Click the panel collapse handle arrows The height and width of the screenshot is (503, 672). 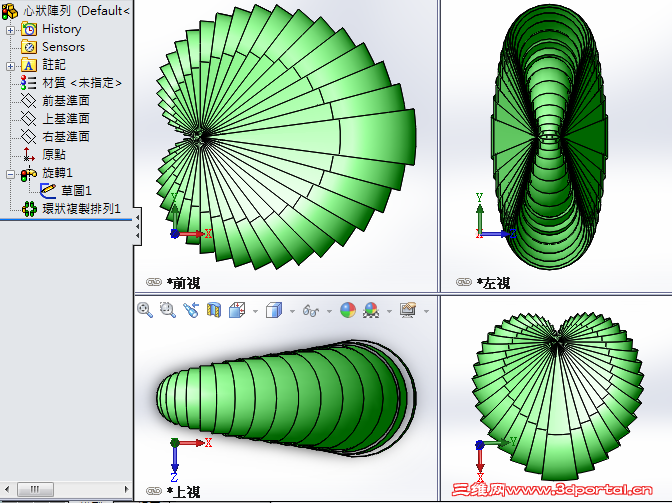point(137,227)
